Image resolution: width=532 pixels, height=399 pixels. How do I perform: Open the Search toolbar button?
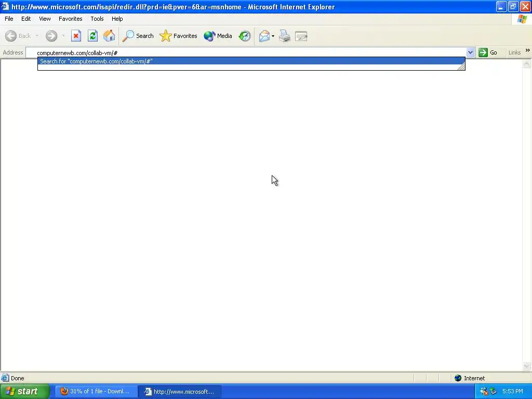pos(138,36)
